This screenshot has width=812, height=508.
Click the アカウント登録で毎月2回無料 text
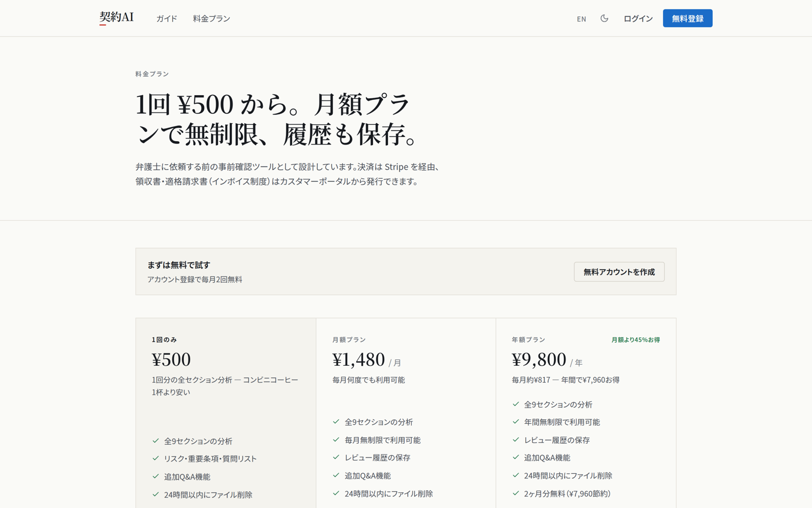coord(195,279)
